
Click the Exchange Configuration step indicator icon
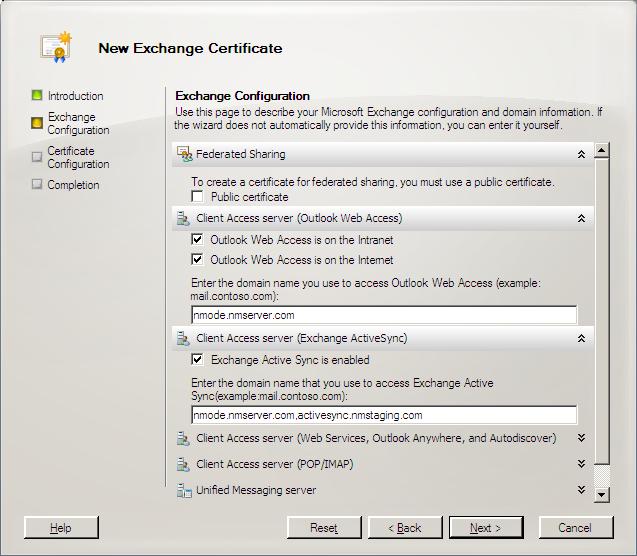37,123
